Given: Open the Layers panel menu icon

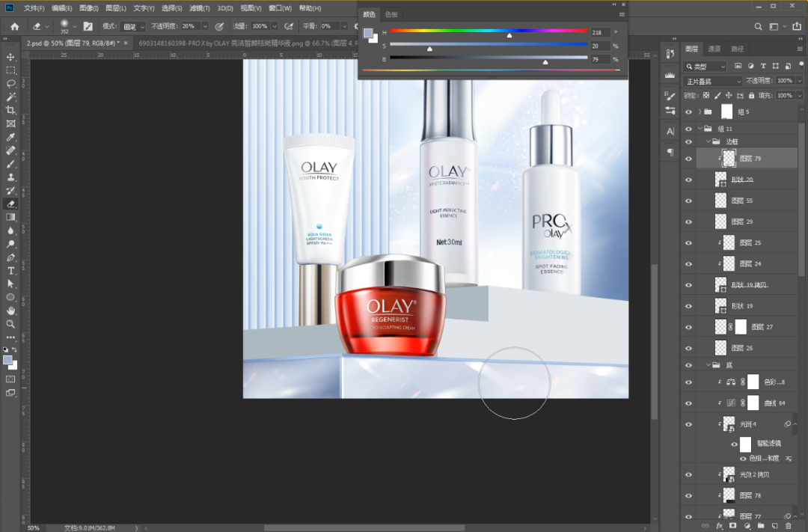Looking at the screenshot, I should [x=800, y=49].
